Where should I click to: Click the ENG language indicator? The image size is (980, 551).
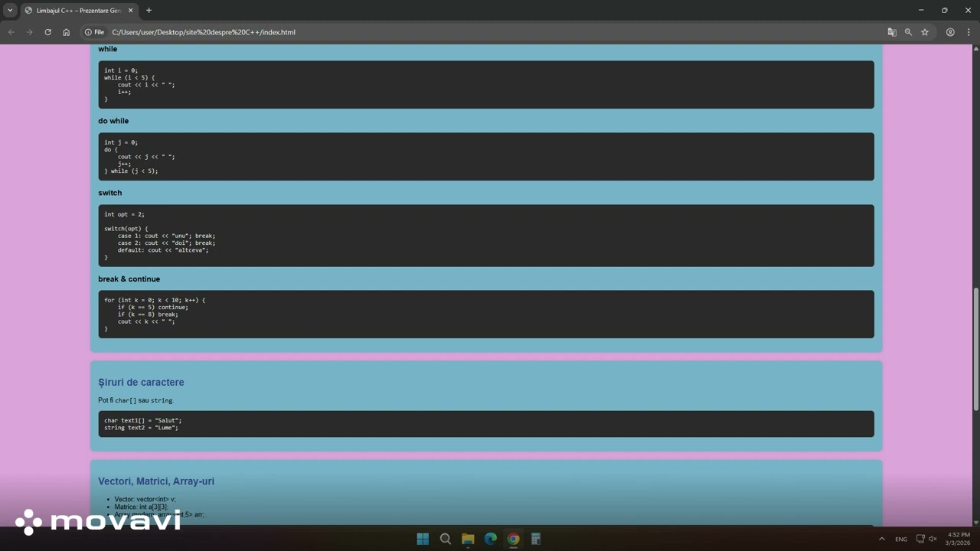[901, 539]
